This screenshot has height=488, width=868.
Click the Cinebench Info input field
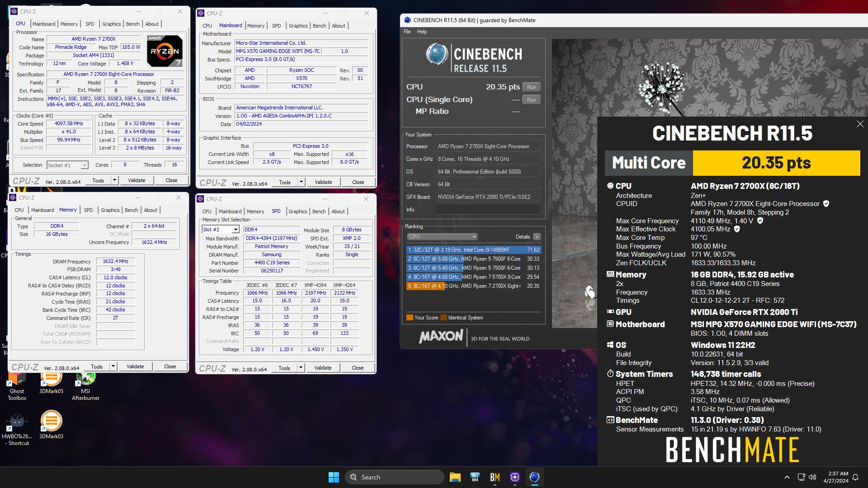(x=488, y=210)
